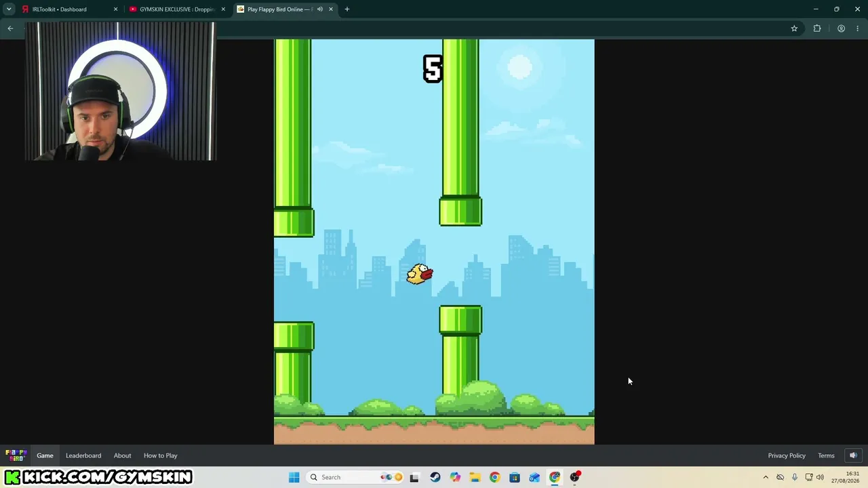868x488 pixels.
Task: Select the Game tab in footer nav
Action: pyautogui.click(x=45, y=455)
